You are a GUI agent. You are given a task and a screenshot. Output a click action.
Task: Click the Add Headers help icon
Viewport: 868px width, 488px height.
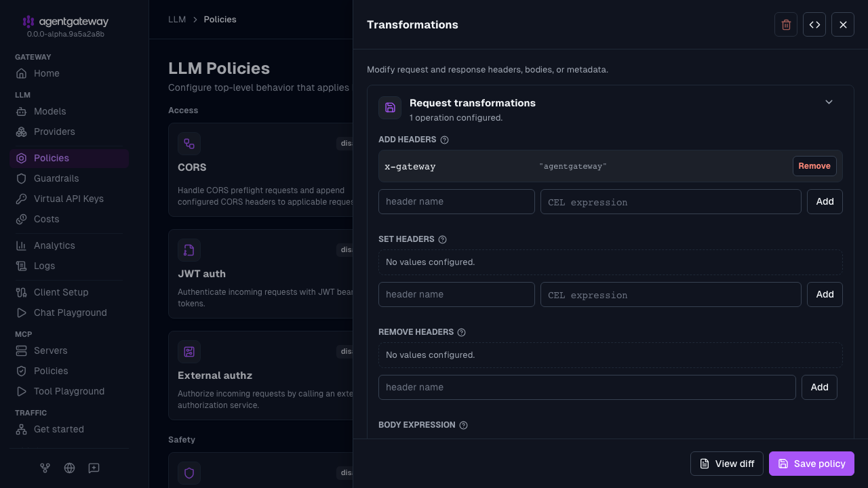click(x=445, y=140)
